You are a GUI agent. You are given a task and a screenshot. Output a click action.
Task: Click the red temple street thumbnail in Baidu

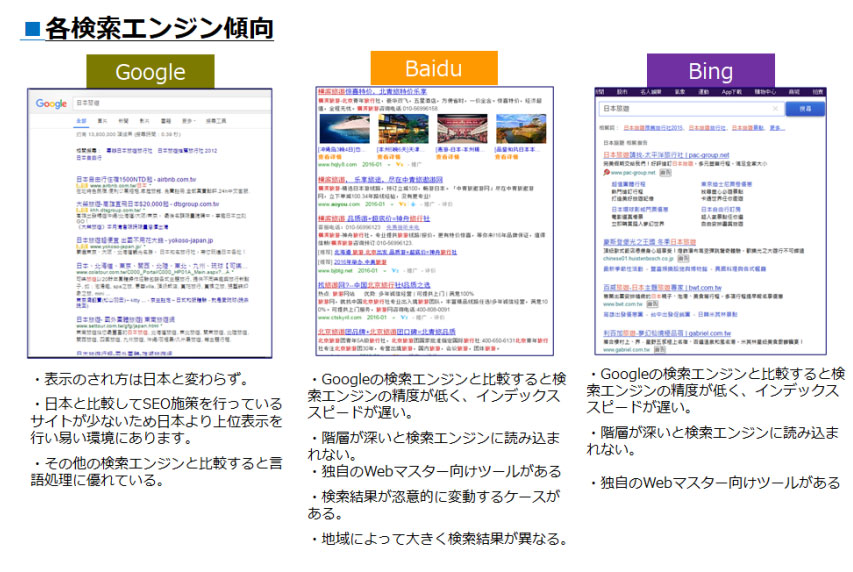tap(462, 129)
